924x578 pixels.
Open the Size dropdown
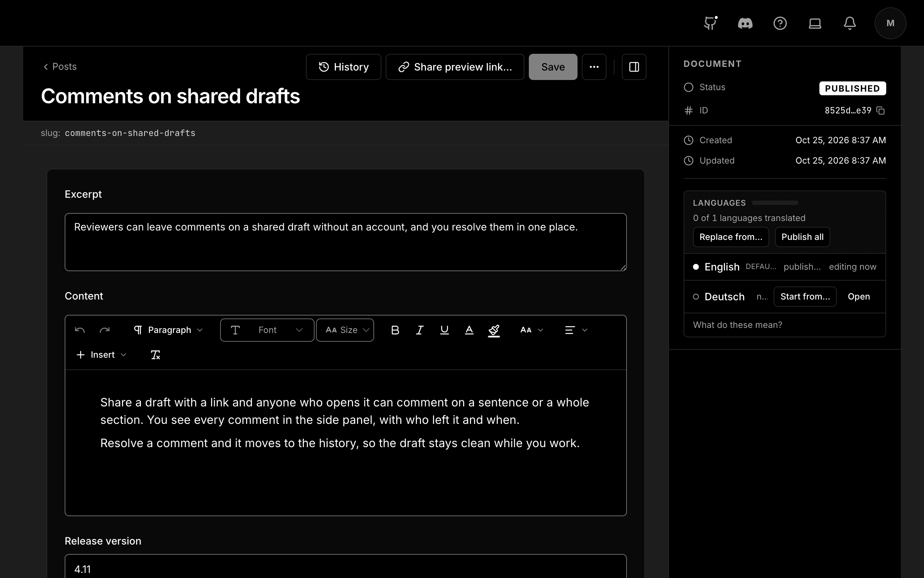click(x=345, y=330)
